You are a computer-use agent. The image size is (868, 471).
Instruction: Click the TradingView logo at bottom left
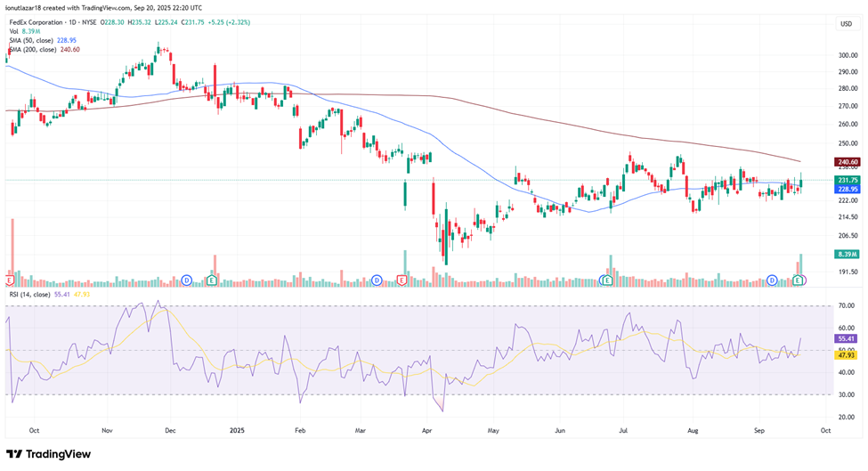coord(47,453)
